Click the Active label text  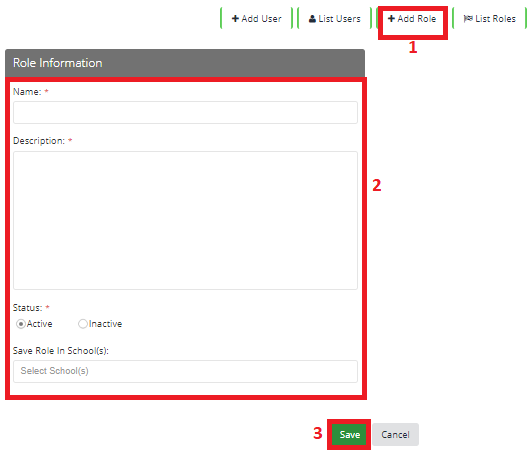(x=40, y=324)
